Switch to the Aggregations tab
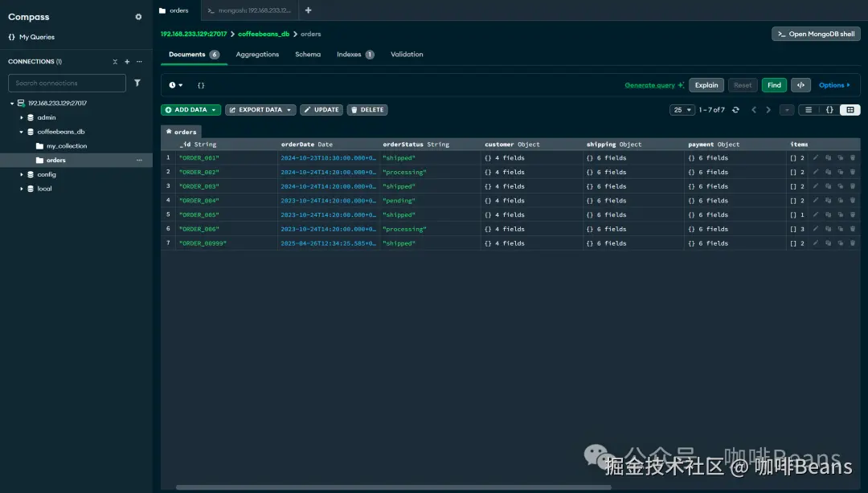 (x=257, y=55)
